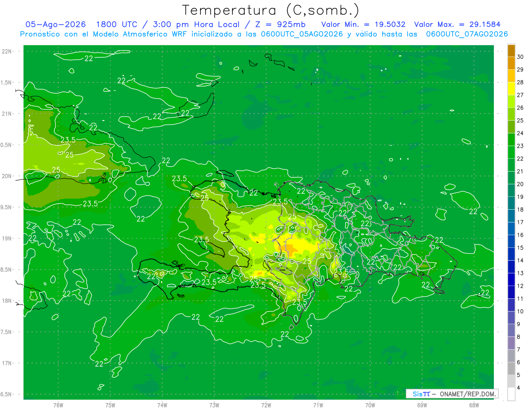Click the "71W" longitude axis label
The width and height of the screenshot is (532, 411).
(x=318, y=405)
